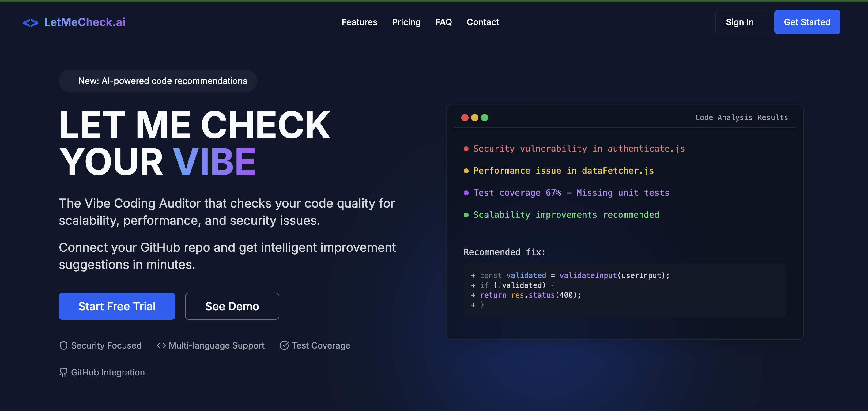Click the Security Focused shield icon
868x411 pixels.
pos(63,346)
